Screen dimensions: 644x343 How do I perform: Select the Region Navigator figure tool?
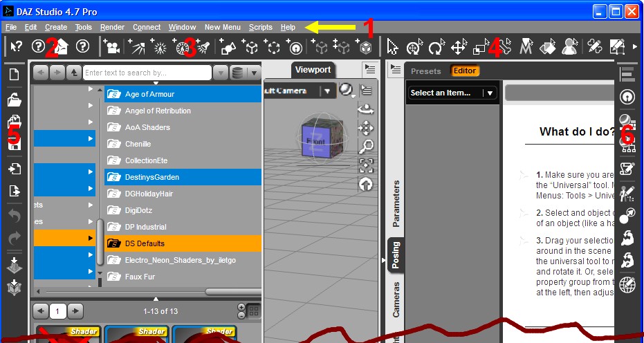click(569, 47)
